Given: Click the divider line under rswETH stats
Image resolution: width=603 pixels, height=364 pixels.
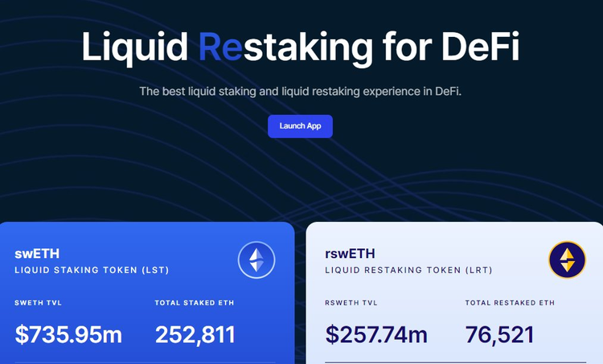Looking at the screenshot, I should point(454,362).
